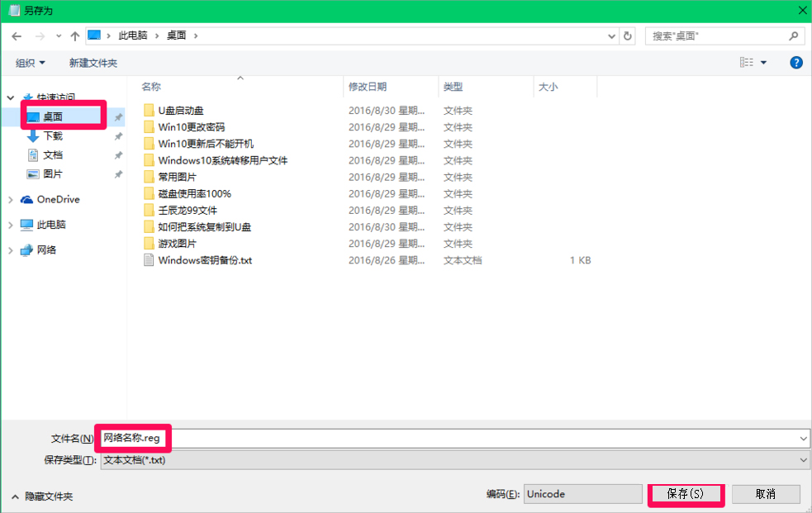
Task: Click the up-one-level arrow
Action: click(x=75, y=36)
